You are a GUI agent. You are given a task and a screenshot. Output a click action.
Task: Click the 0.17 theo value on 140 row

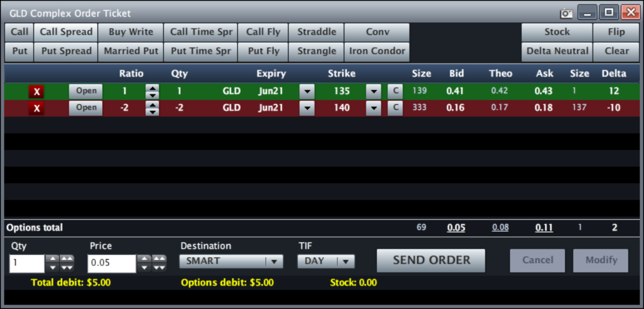point(500,108)
